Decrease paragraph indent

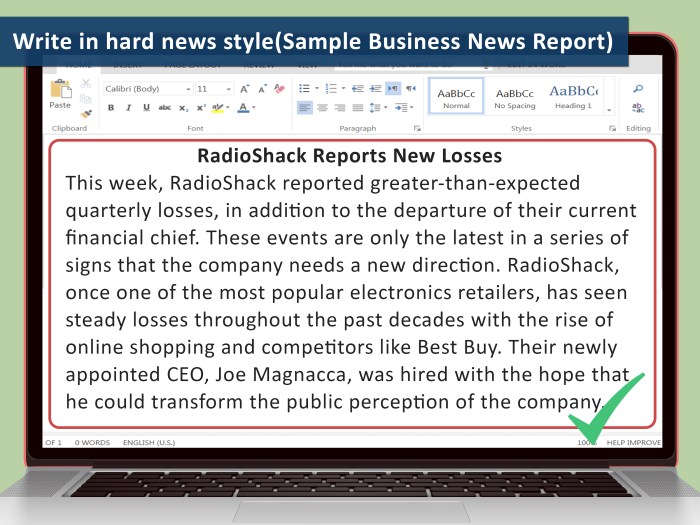point(357,89)
